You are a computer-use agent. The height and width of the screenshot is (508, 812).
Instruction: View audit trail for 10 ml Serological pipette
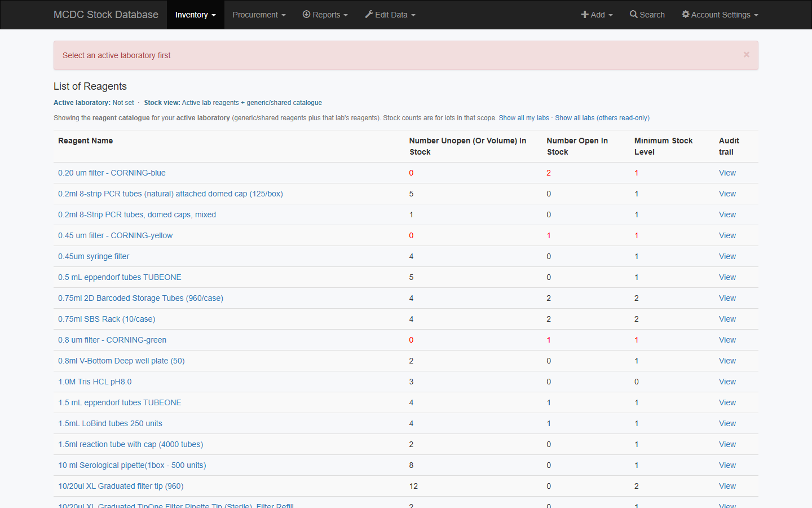[727, 465]
